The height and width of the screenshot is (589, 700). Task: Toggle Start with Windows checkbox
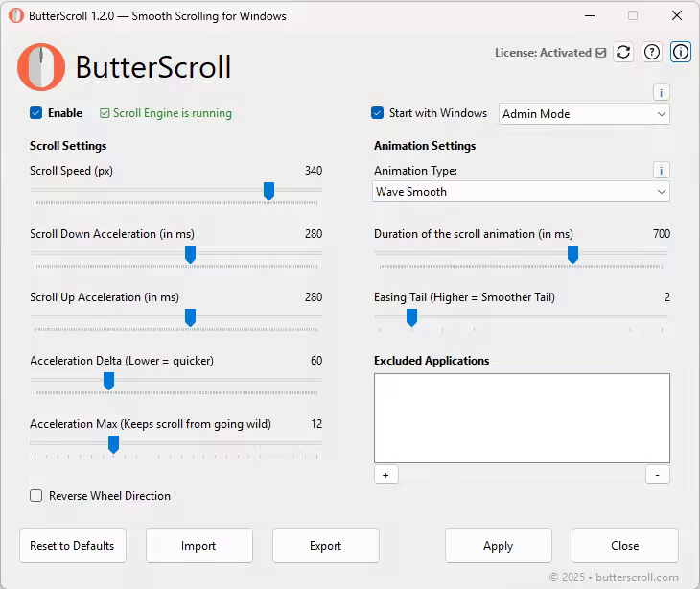coord(378,113)
